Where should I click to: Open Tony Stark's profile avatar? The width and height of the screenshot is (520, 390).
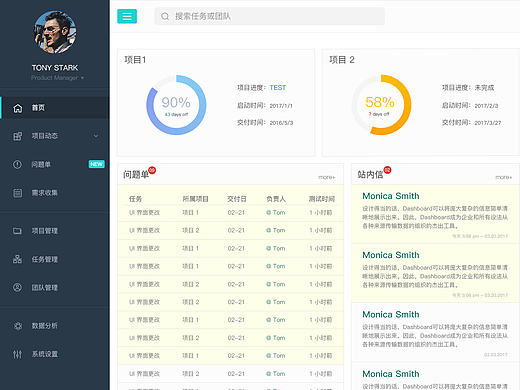55,32
